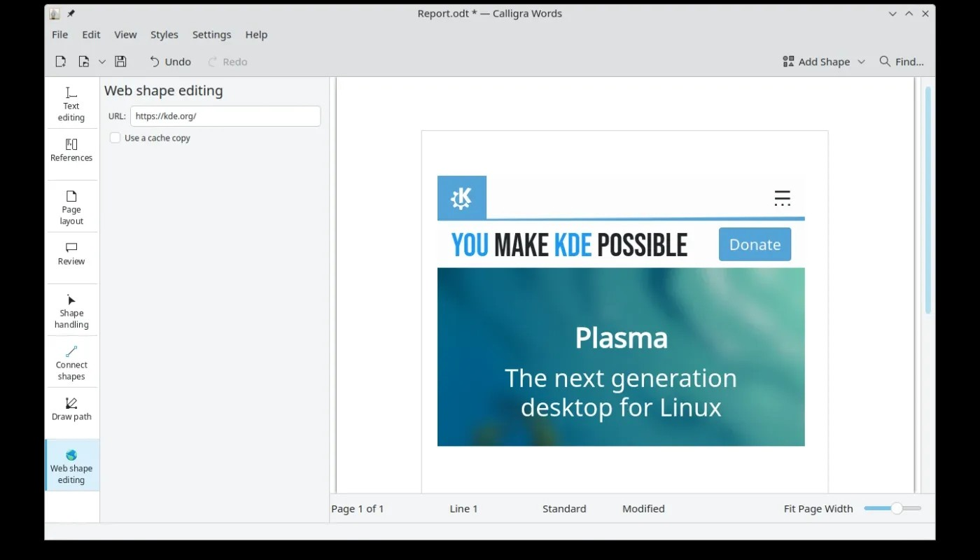
Task: Click the hamburger menu icon in the web page
Action: 782,198
